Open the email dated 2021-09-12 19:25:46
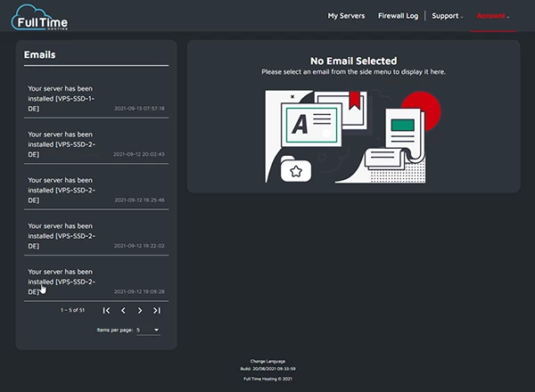Viewport: 535px width, 392px height. [x=96, y=190]
